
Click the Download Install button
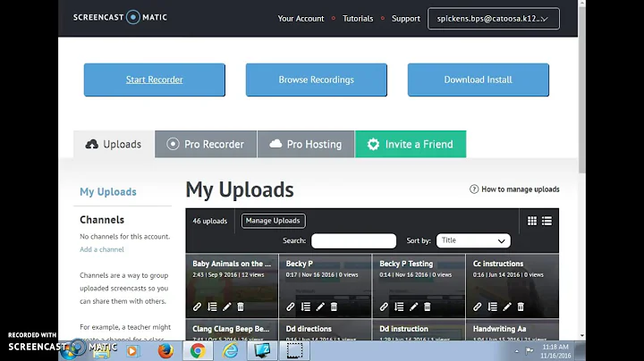tap(478, 80)
